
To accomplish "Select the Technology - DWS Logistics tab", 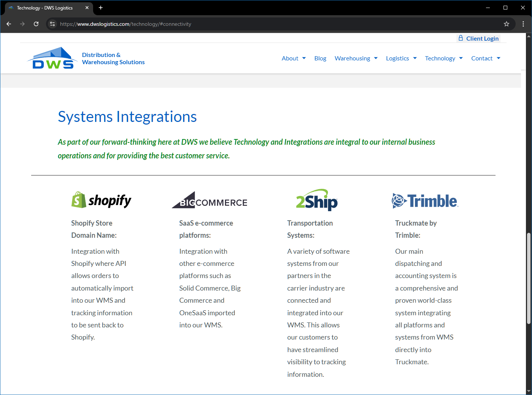I will pyautogui.click(x=49, y=8).
